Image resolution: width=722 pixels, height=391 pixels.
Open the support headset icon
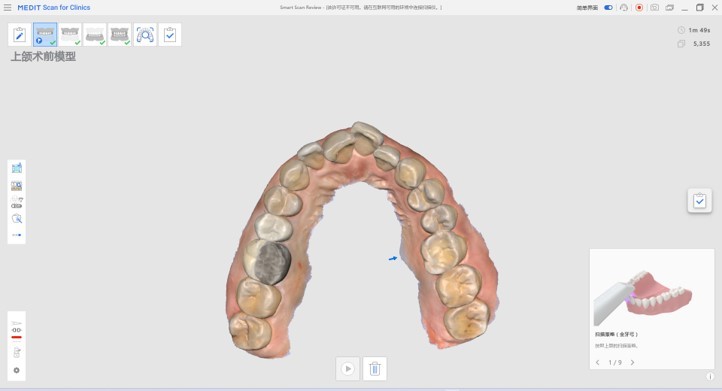(624, 7)
